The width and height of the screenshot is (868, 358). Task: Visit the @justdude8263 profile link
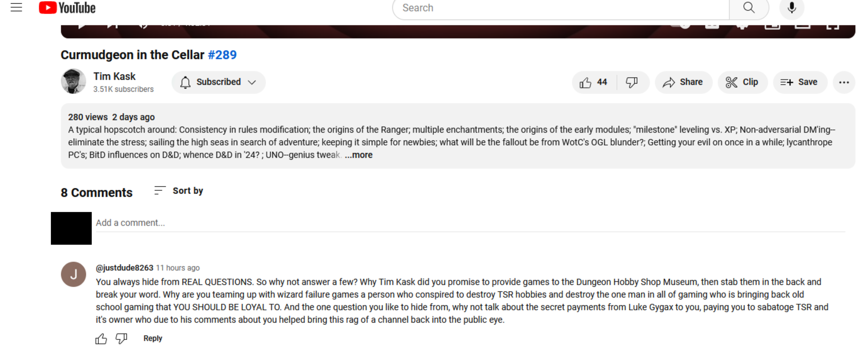click(x=124, y=268)
